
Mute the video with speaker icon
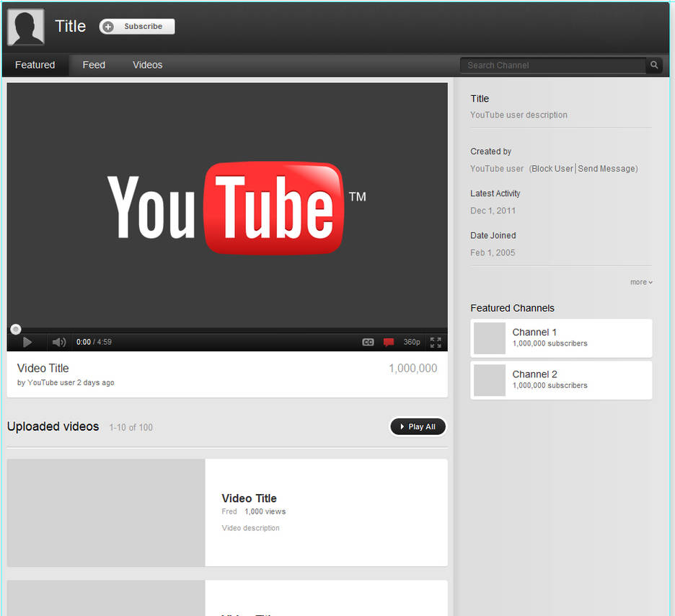(x=59, y=342)
